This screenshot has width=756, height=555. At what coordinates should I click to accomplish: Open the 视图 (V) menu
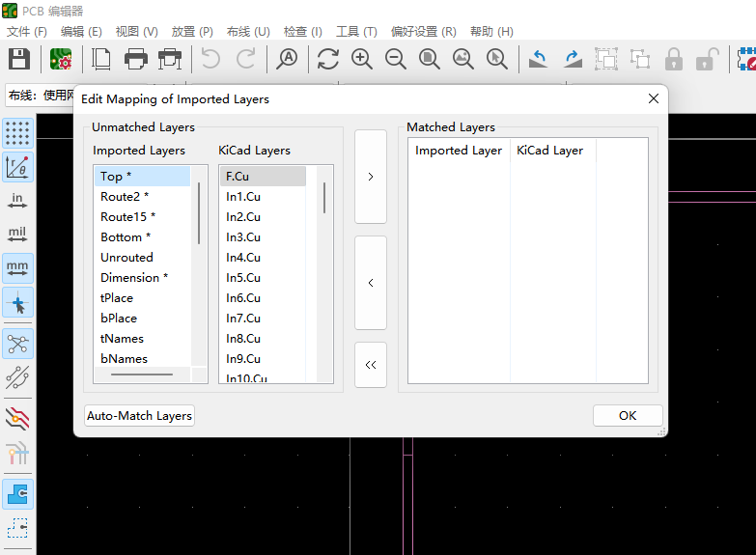[136, 31]
